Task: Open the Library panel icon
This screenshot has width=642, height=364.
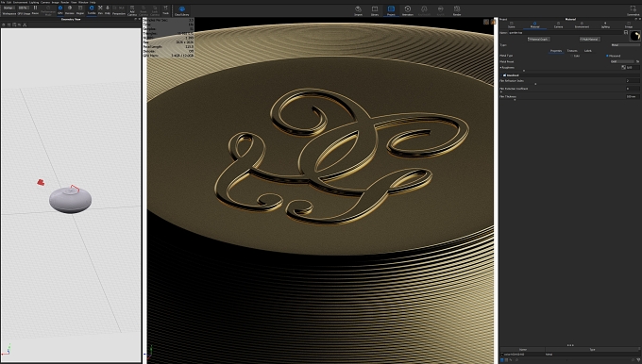Action: click(375, 10)
